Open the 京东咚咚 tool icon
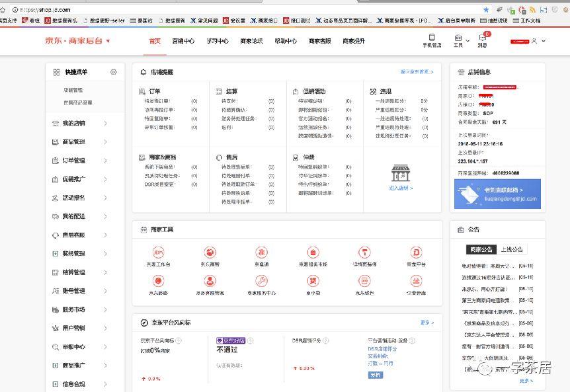The height and width of the screenshot is (392, 570). 158,281
